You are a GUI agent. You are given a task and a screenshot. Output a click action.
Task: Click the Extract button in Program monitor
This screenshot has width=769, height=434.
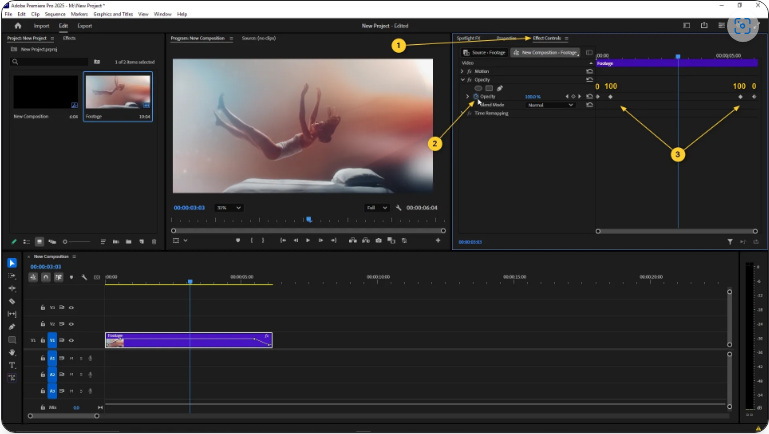pyautogui.click(x=366, y=240)
